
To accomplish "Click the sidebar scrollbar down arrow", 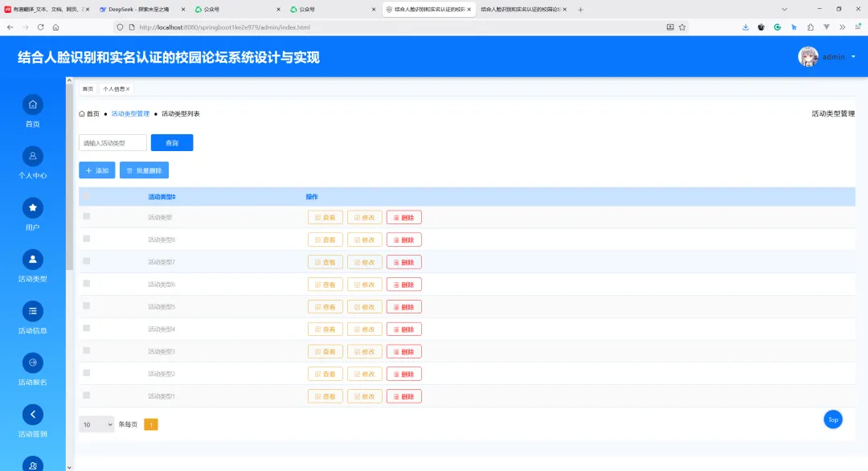I will point(69,467).
